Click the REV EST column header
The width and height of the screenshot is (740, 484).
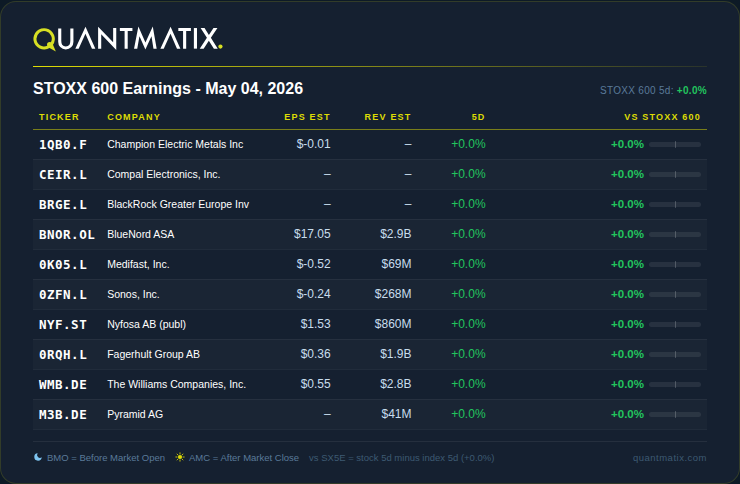point(387,117)
